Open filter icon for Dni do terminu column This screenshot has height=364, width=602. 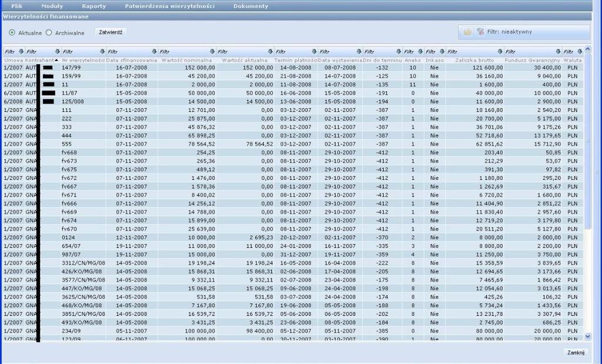(399, 51)
